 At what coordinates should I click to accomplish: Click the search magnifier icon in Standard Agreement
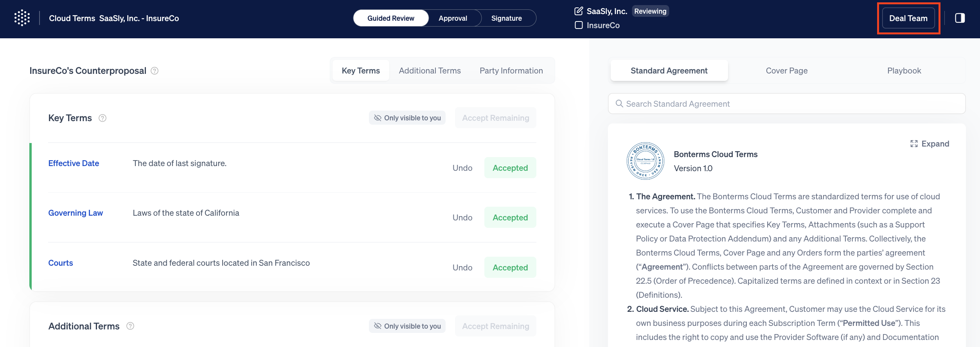tap(619, 104)
